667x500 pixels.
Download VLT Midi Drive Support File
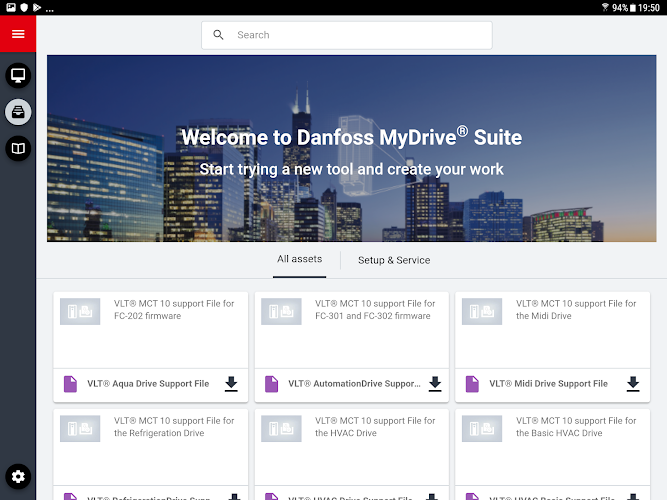(x=633, y=384)
